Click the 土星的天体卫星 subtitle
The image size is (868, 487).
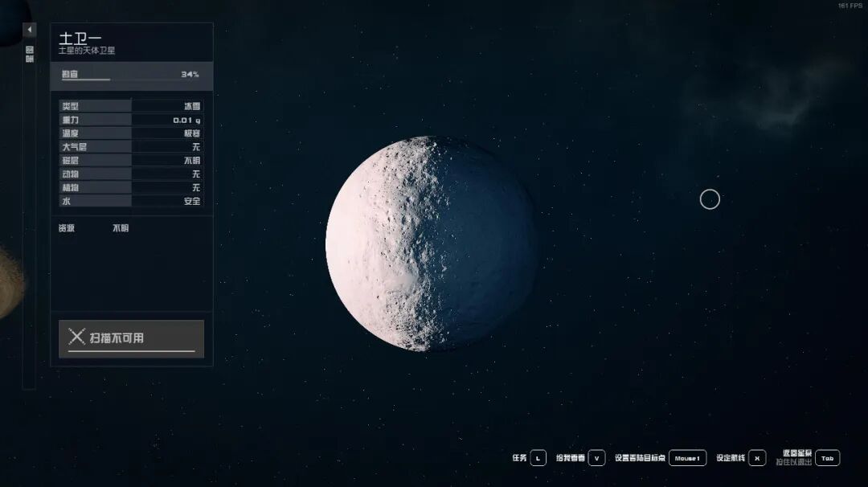(87, 51)
